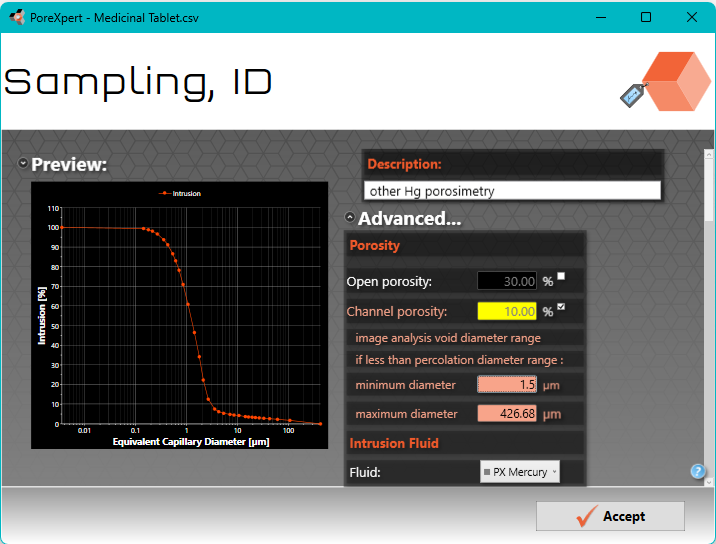Click the Intrusion legend entry in chart

[x=179, y=194]
